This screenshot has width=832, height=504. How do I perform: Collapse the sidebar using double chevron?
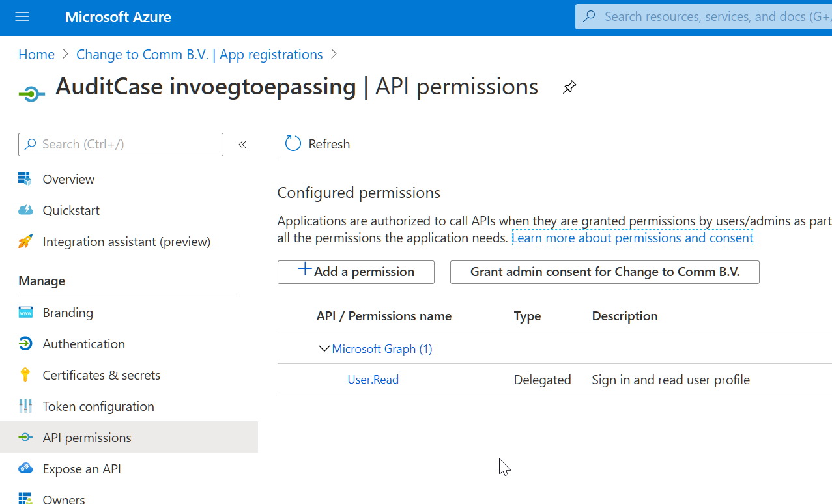(x=242, y=145)
